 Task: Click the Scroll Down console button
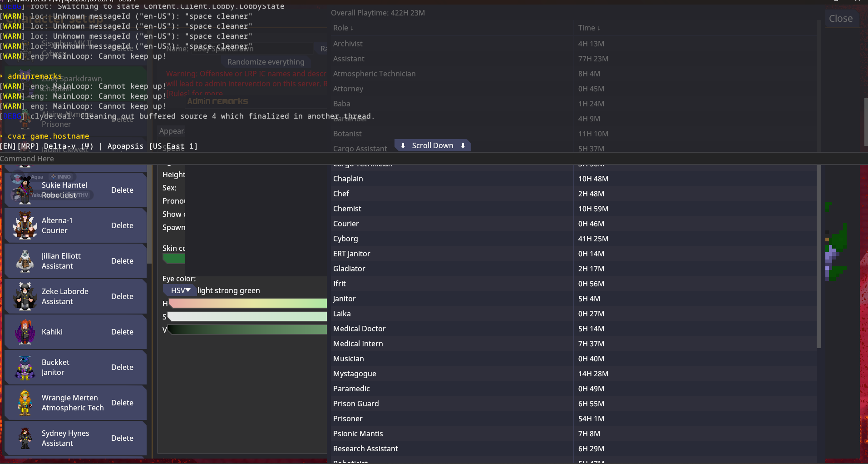coord(433,145)
